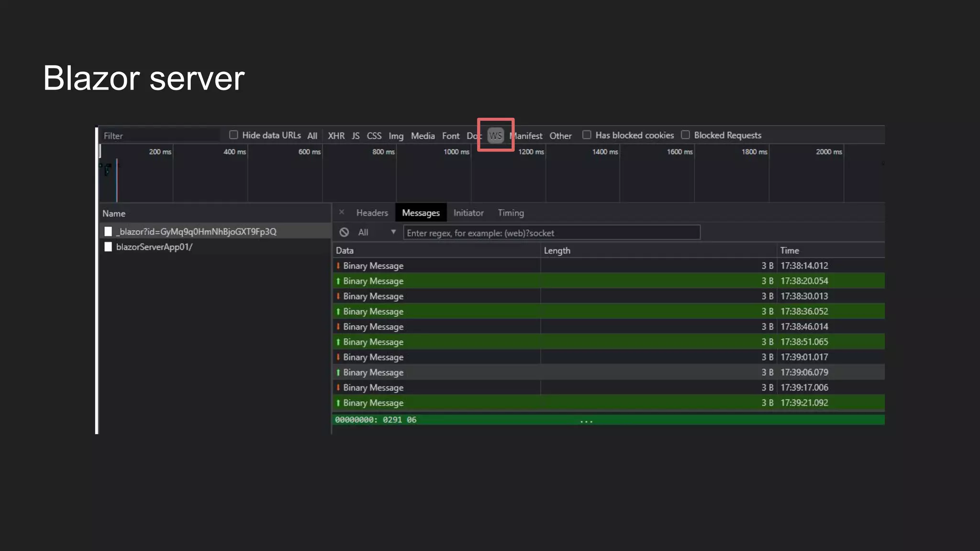Filter requests by All types
980x551 pixels.
(312, 136)
